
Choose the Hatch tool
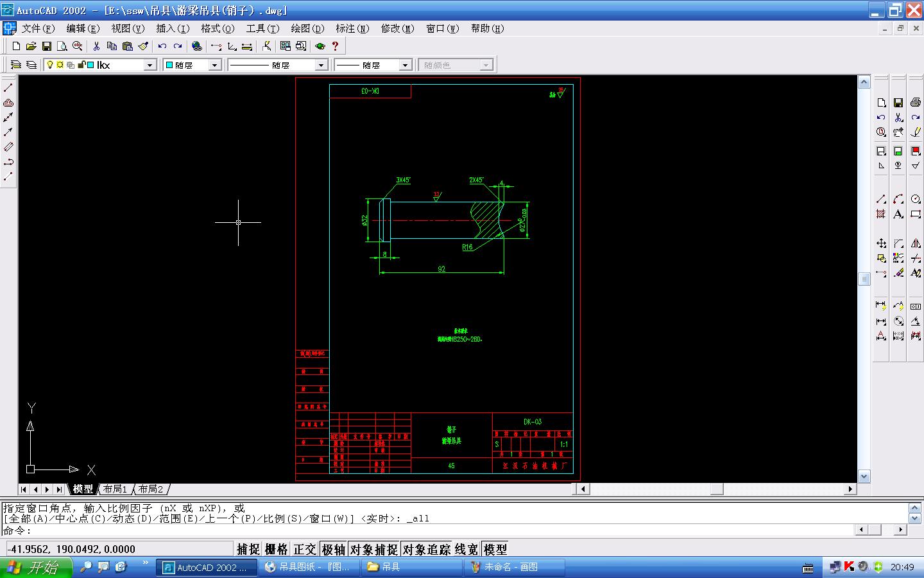pyautogui.click(x=881, y=214)
